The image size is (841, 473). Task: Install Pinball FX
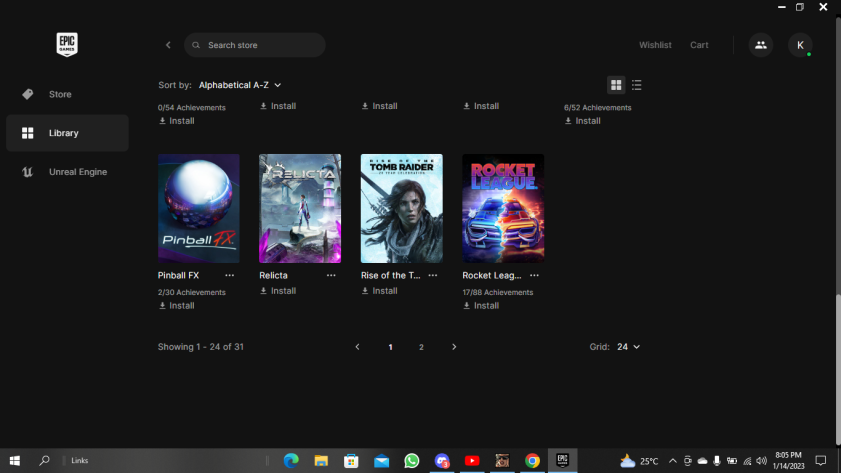(x=176, y=306)
